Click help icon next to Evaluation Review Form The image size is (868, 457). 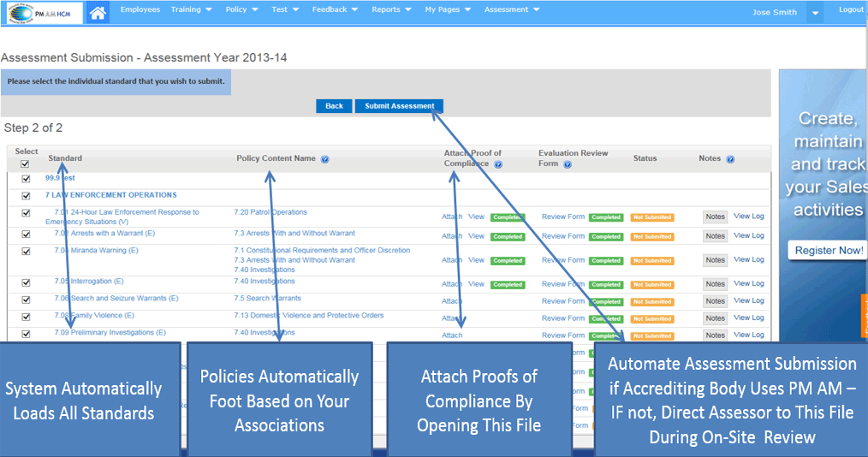(x=566, y=164)
